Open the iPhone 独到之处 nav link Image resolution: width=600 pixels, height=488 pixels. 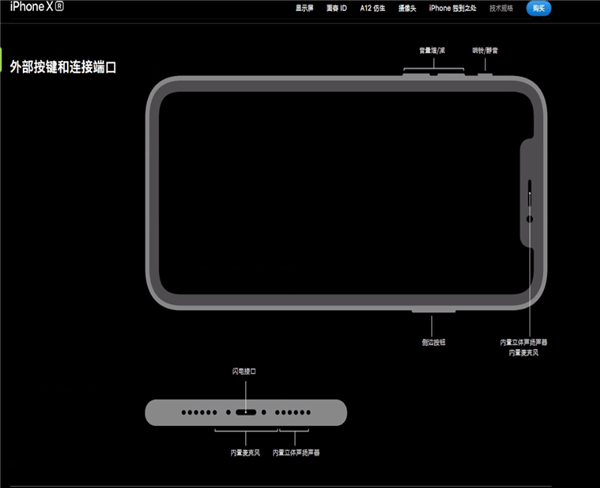(453, 8)
